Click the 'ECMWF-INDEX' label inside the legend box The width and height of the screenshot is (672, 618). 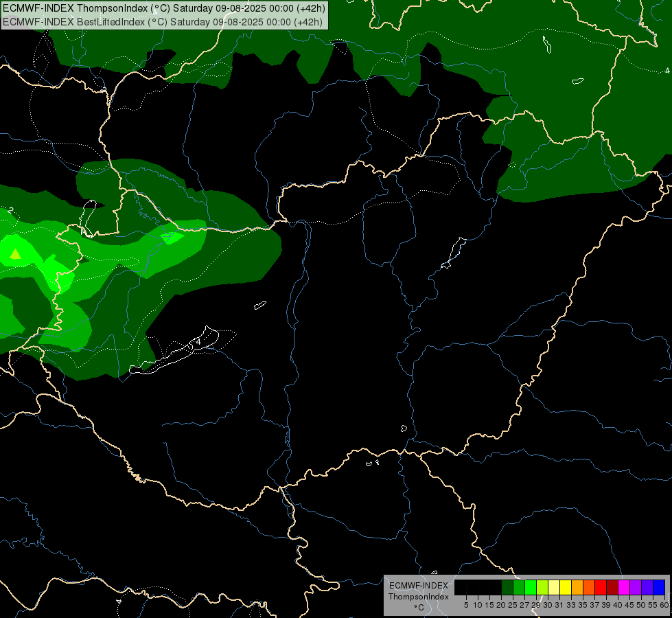coord(419,586)
